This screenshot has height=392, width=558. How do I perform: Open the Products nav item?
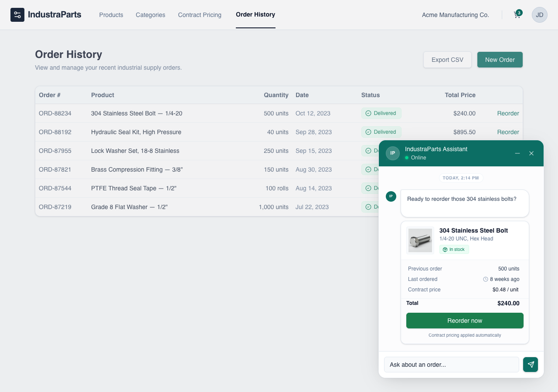click(111, 15)
